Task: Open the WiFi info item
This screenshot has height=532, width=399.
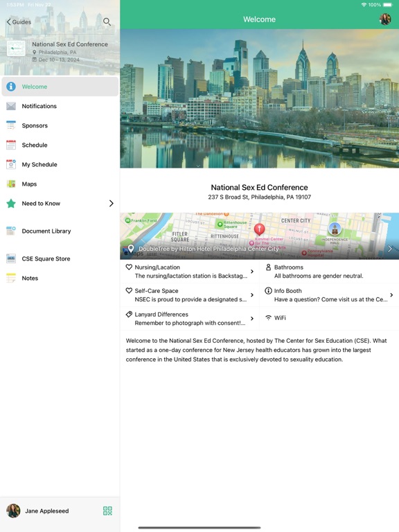Action: coord(329,319)
